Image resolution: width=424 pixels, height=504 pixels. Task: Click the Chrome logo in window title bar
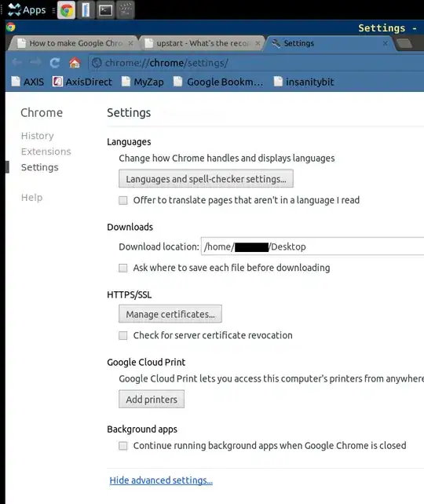11,27
